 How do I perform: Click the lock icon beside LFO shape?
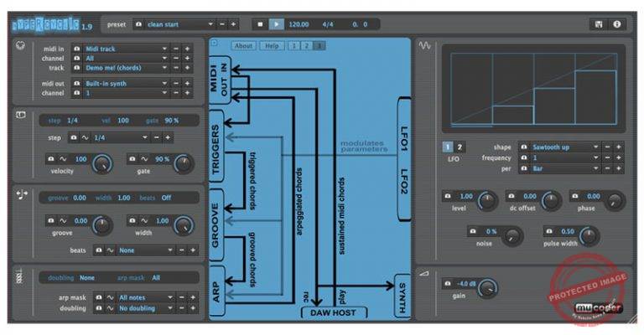coord(523,147)
